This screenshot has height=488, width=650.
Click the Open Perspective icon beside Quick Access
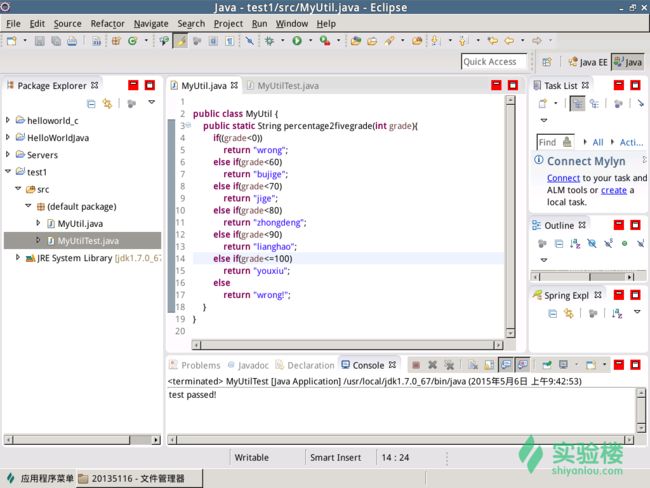pyautogui.click(x=547, y=62)
